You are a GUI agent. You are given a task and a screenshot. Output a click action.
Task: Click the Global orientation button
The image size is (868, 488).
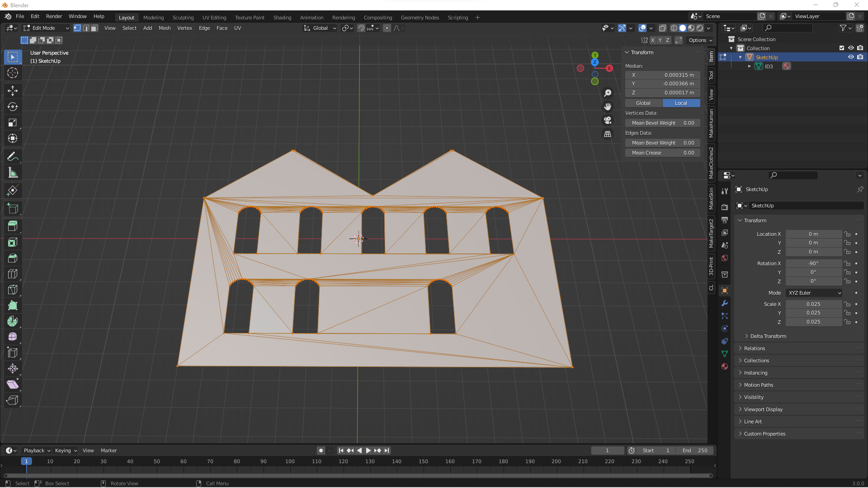[319, 28]
